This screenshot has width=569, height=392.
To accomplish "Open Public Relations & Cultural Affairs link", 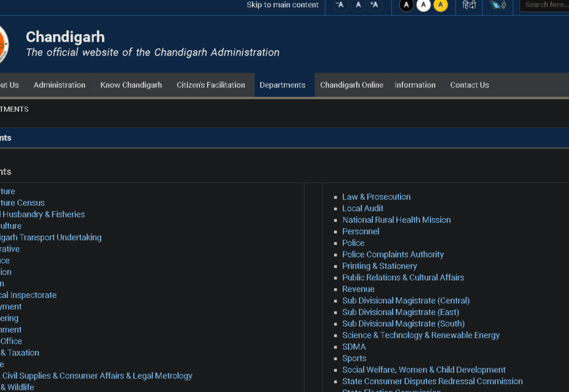I will (403, 278).
